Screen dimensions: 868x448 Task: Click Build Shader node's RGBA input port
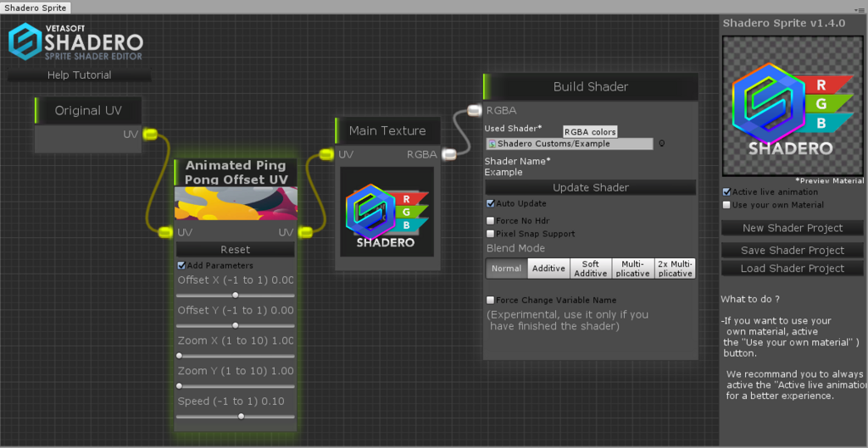click(x=475, y=110)
